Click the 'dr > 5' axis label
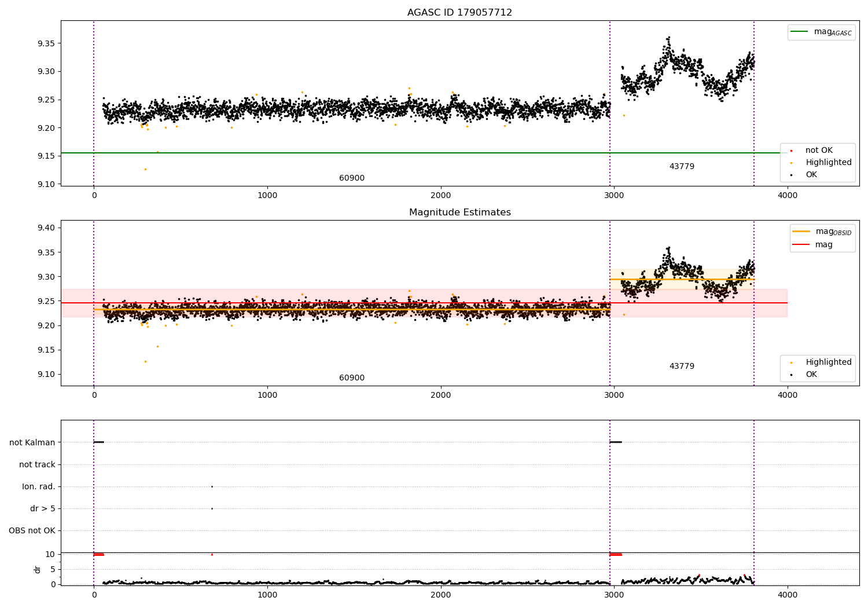The width and height of the screenshot is (868, 608). tap(43, 508)
